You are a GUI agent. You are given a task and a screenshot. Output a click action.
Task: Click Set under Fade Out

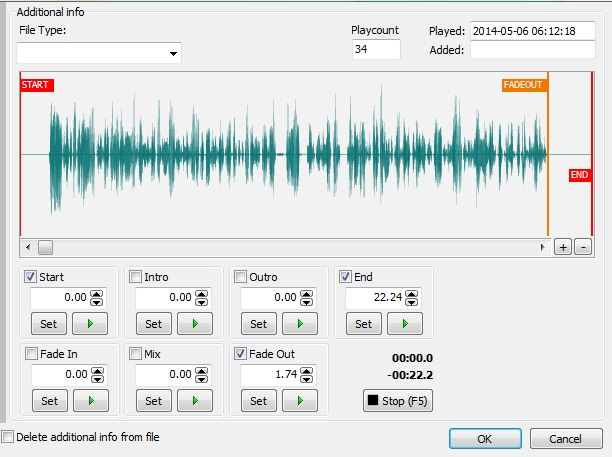click(x=258, y=400)
